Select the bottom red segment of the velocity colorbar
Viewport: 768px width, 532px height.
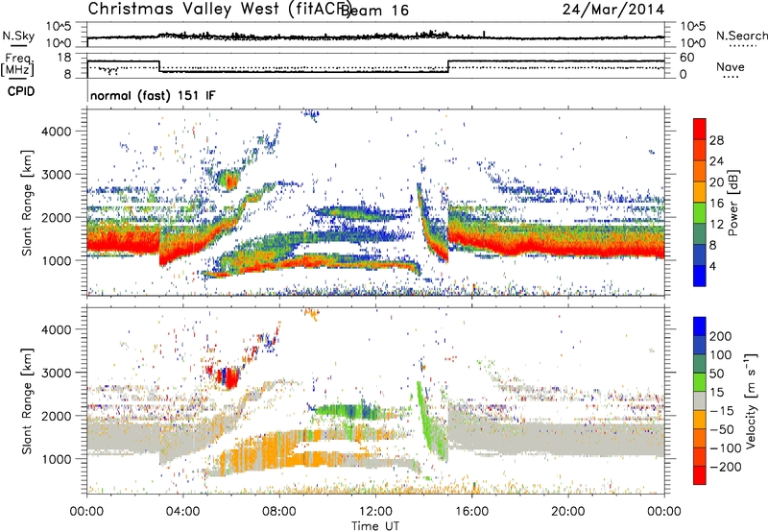coord(700,475)
